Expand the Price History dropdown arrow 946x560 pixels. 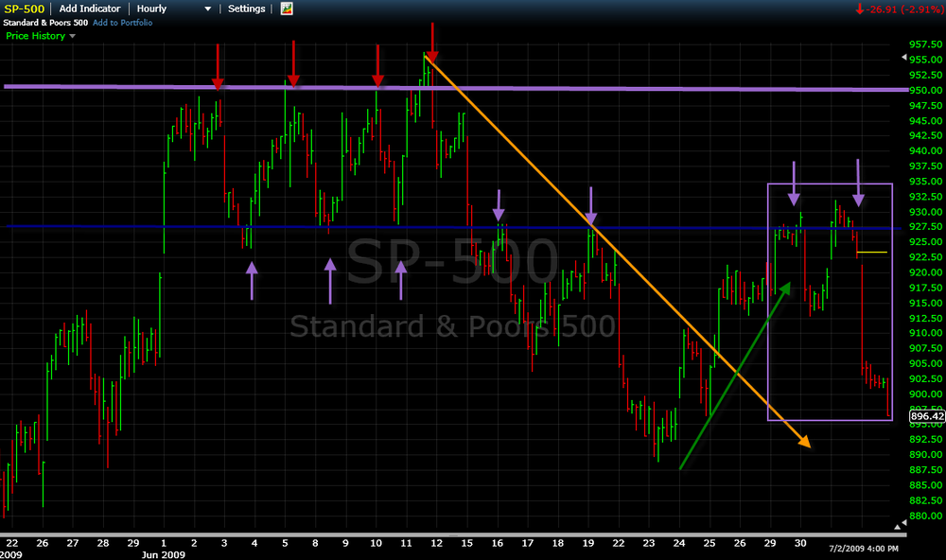73,36
